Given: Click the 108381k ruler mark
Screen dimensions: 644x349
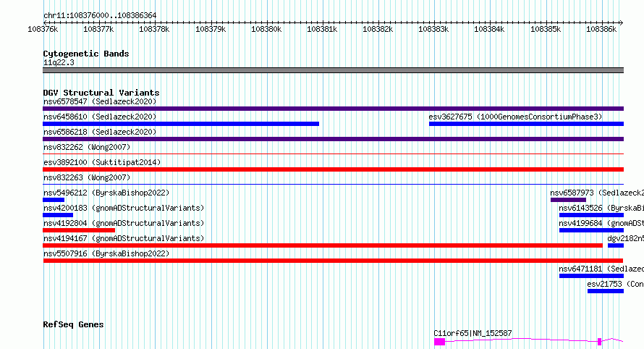Looking at the screenshot, I should point(323,29).
